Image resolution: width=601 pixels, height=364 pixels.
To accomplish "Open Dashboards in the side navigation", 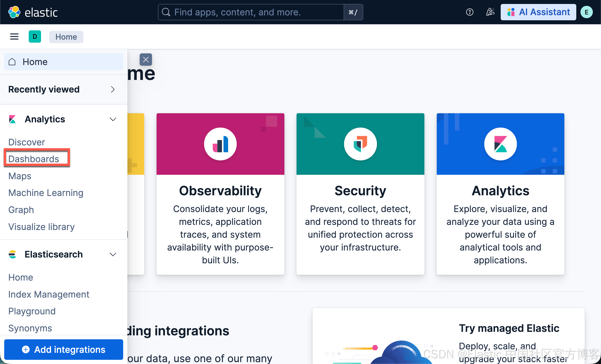I will (34, 159).
